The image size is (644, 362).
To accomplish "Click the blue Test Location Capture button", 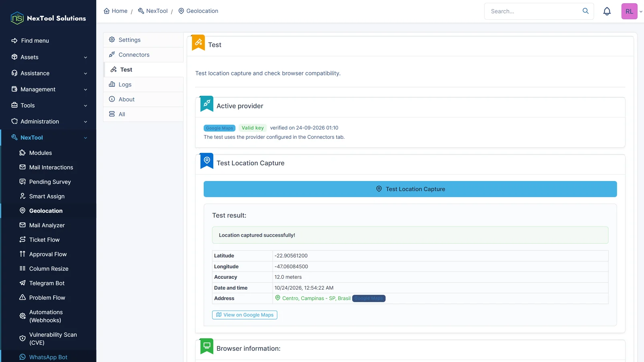I will [x=410, y=189].
